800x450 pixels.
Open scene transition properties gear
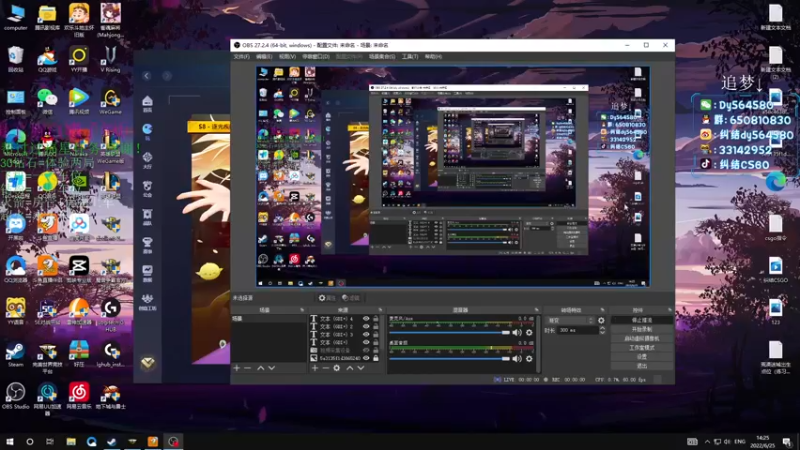(601, 320)
